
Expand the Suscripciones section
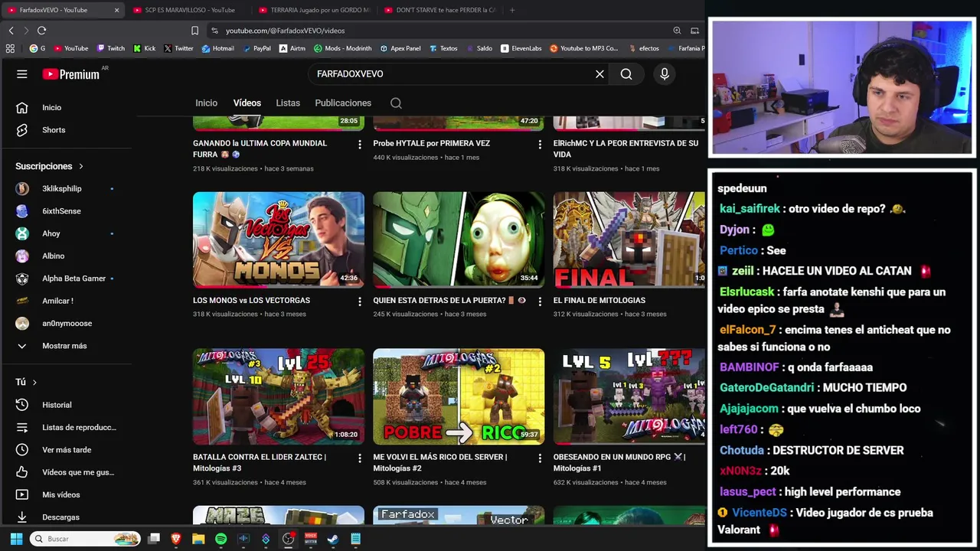click(49, 166)
